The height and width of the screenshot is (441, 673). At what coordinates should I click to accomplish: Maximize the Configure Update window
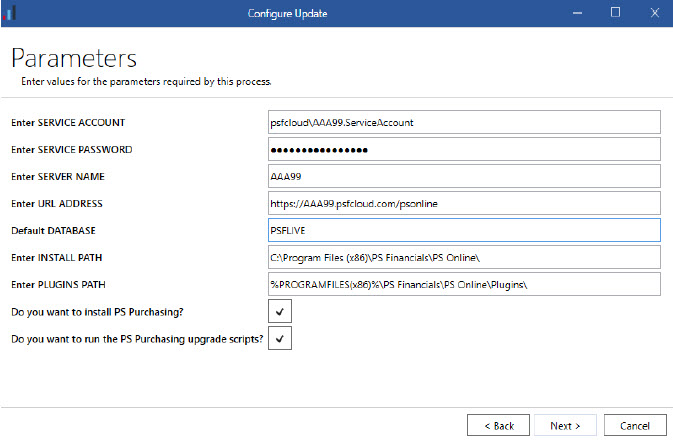click(615, 12)
